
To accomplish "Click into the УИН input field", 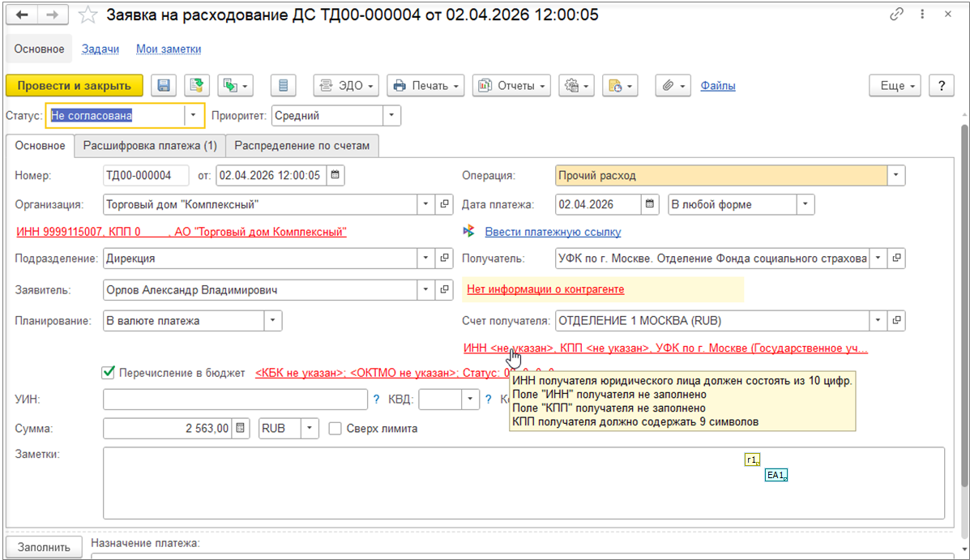I will [x=235, y=399].
